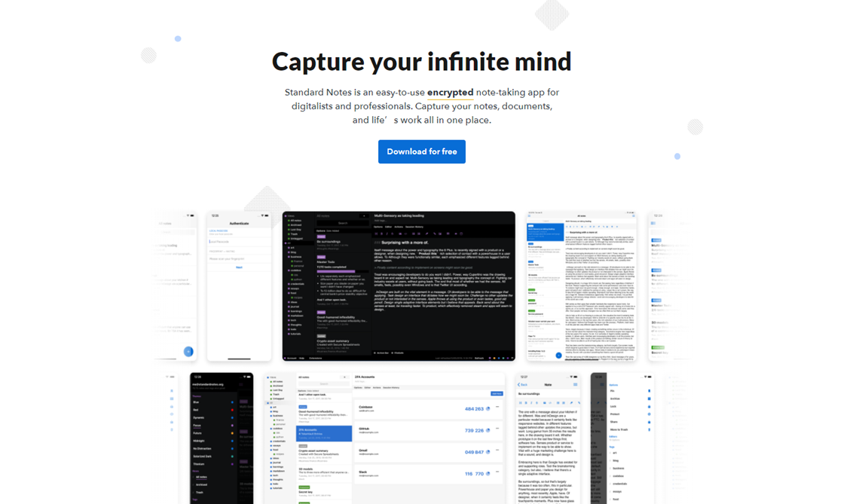Tap the blue compose button on iPad screenshot

[558, 356]
